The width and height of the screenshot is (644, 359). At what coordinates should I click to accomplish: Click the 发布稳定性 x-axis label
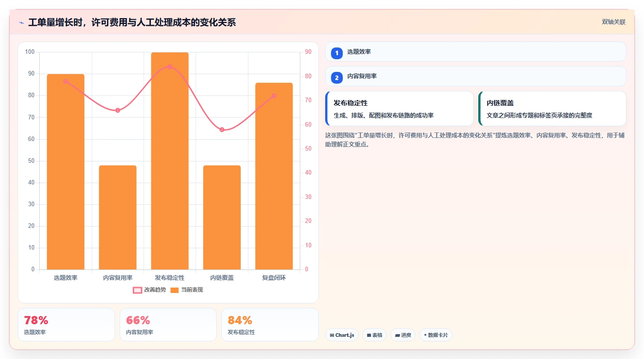[x=170, y=278]
